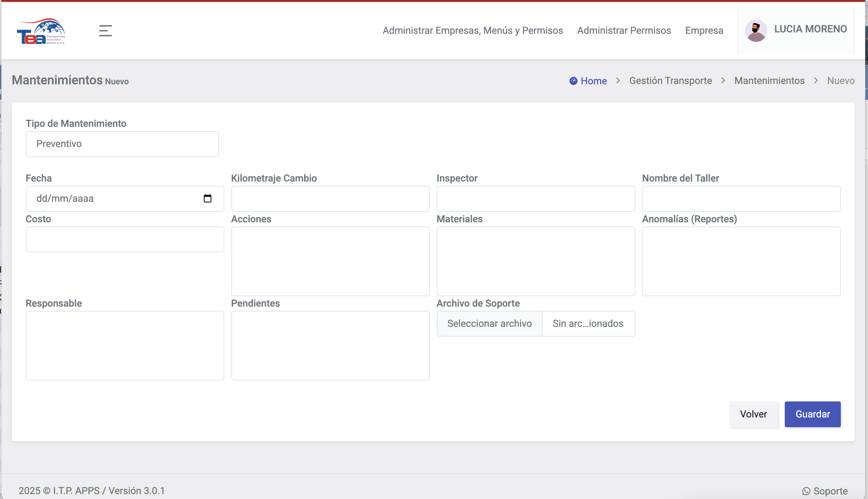The height and width of the screenshot is (499, 868).
Task: Open the Empresa menu
Action: pyautogui.click(x=704, y=31)
